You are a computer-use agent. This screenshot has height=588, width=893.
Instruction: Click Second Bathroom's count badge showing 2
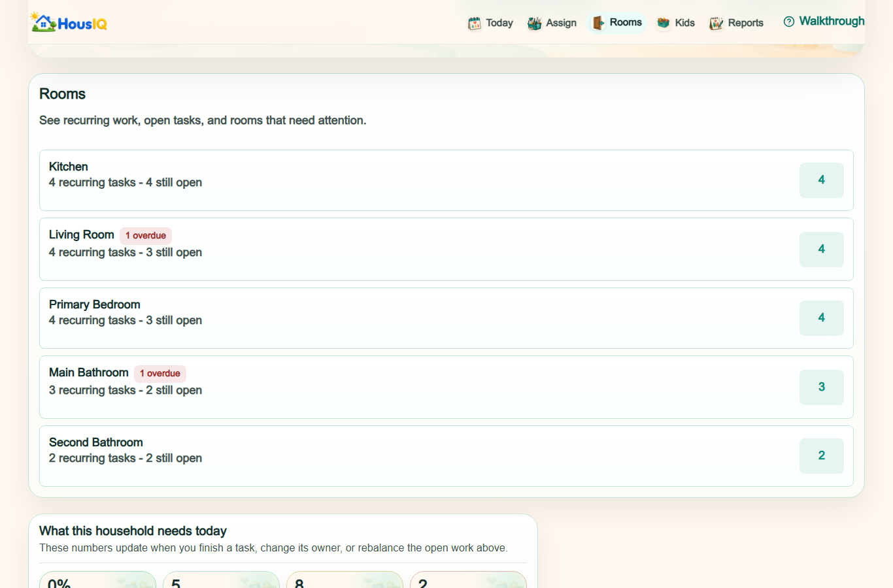point(822,456)
